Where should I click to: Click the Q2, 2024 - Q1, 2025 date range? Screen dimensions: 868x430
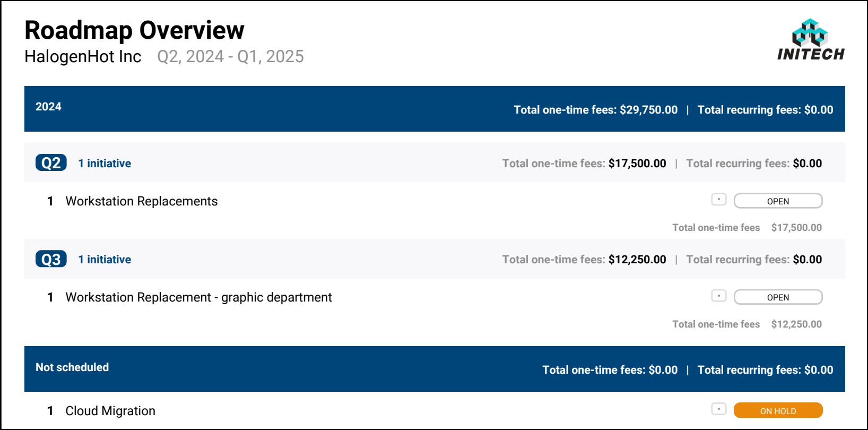pos(230,56)
